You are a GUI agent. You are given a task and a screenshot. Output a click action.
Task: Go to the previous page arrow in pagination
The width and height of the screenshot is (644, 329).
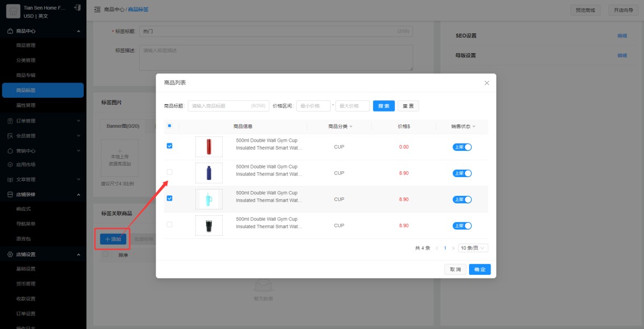click(x=437, y=248)
